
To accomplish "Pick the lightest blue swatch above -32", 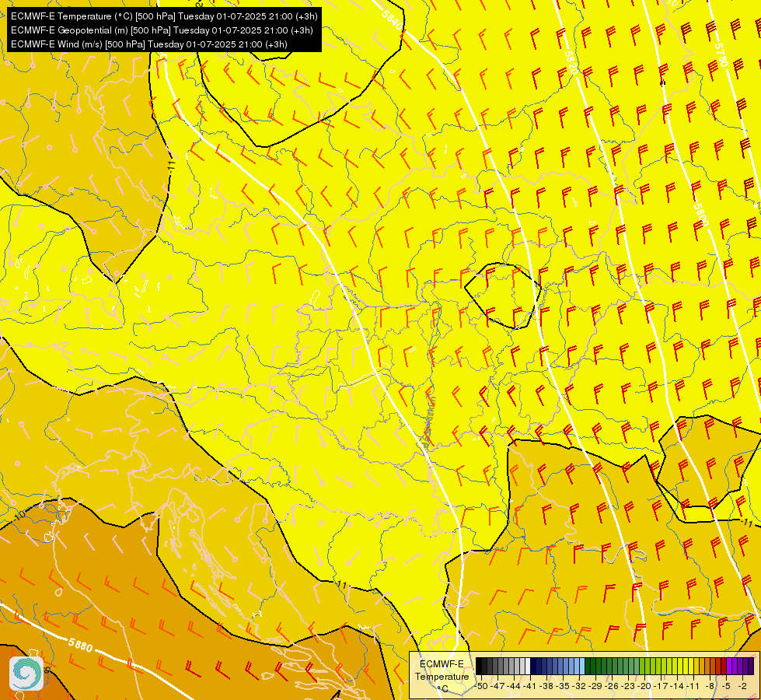I will click(582, 666).
